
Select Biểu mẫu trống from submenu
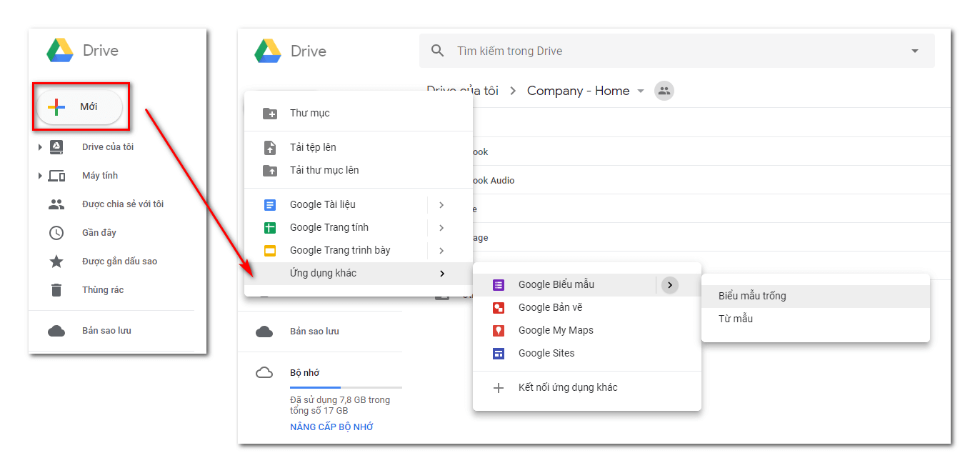point(752,296)
